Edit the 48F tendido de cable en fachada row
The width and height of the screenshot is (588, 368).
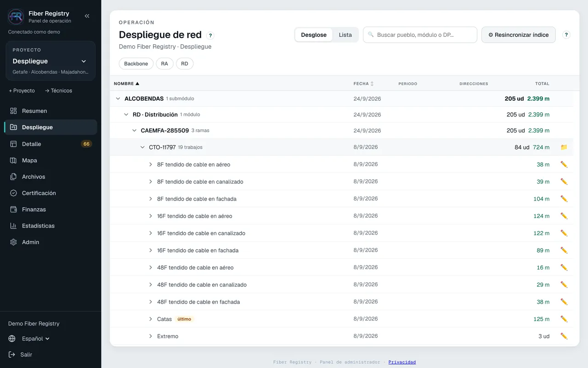click(564, 302)
